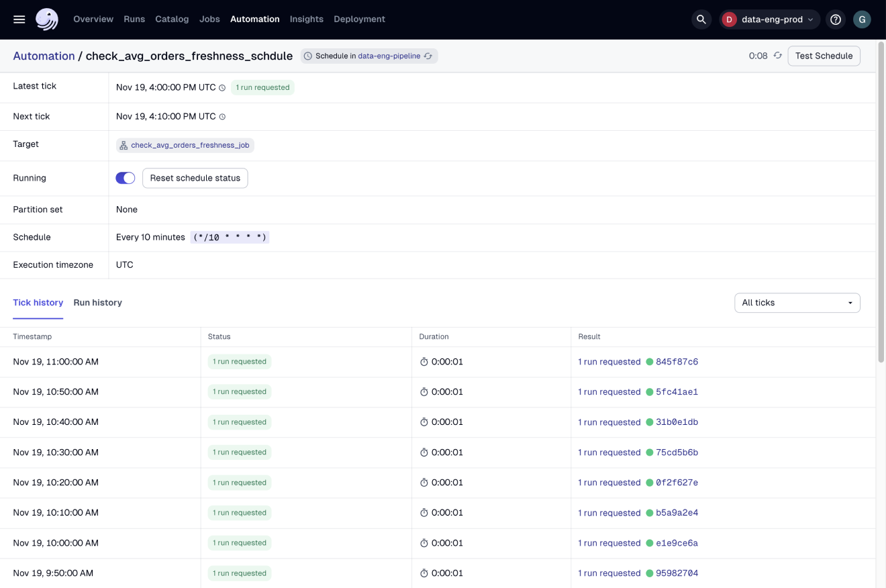886x588 pixels.
Task: Open run 845f87c6
Action: tap(675, 361)
